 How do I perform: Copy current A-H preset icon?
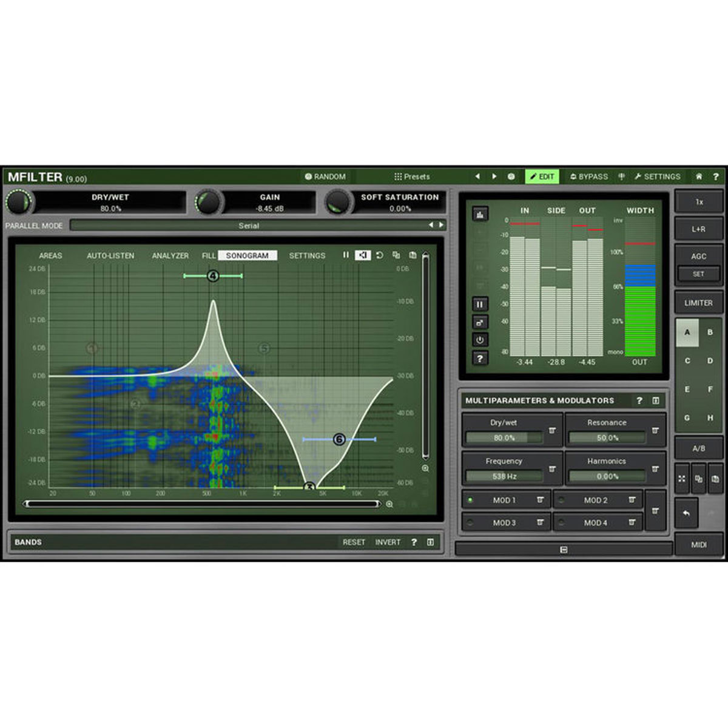tap(698, 479)
